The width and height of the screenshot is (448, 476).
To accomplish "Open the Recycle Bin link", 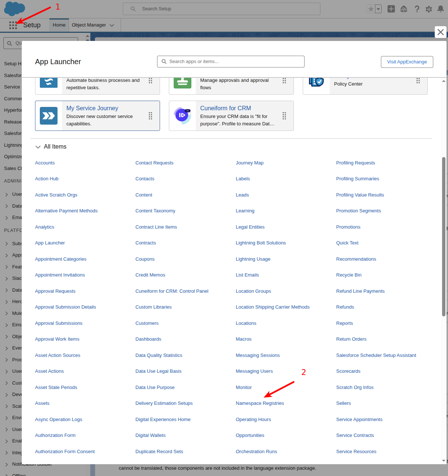I will [348, 275].
